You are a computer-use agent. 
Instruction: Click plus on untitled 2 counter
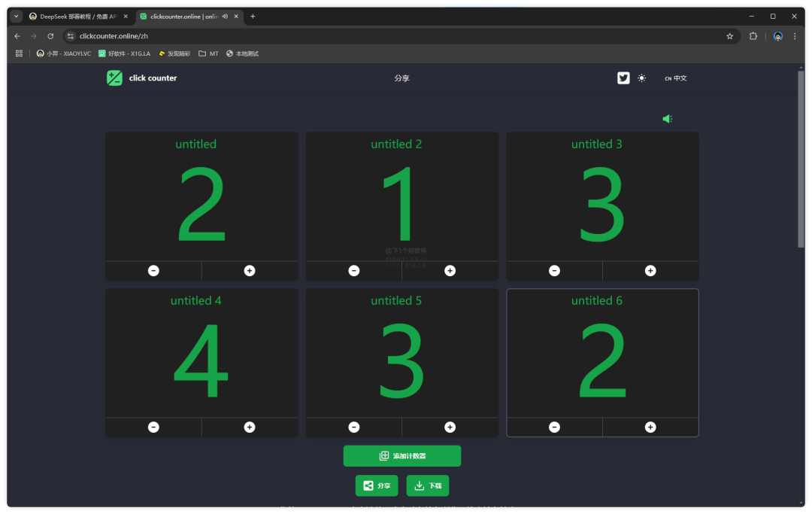(x=450, y=270)
